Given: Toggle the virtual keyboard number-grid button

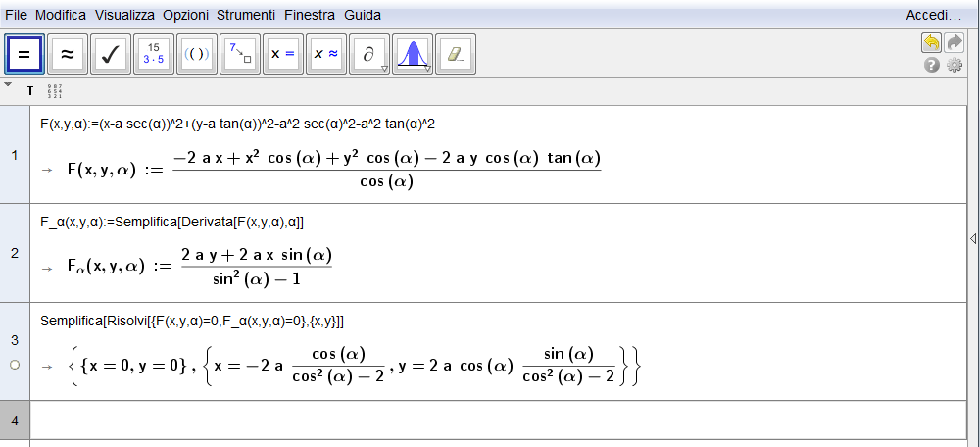Looking at the screenshot, I should pos(55,91).
